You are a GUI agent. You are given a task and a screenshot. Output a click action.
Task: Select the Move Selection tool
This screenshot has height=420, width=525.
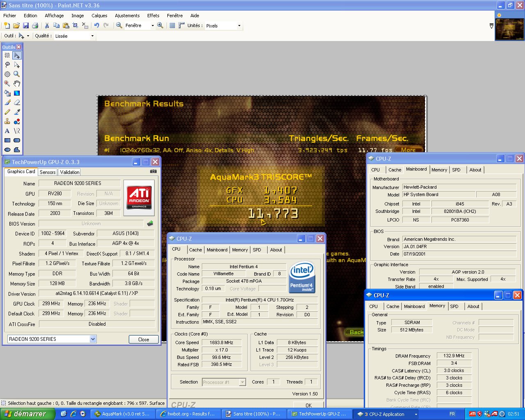(17, 65)
